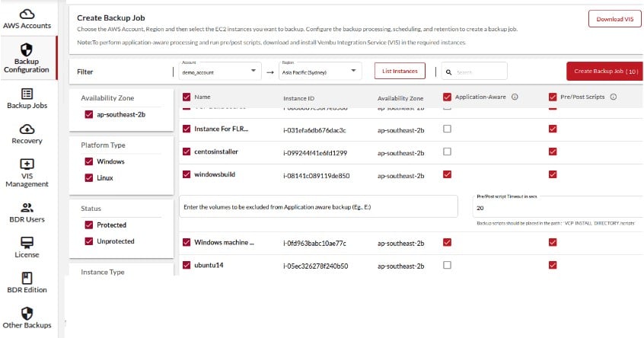Disable Application-Aware for windowsbuild

[448, 174]
